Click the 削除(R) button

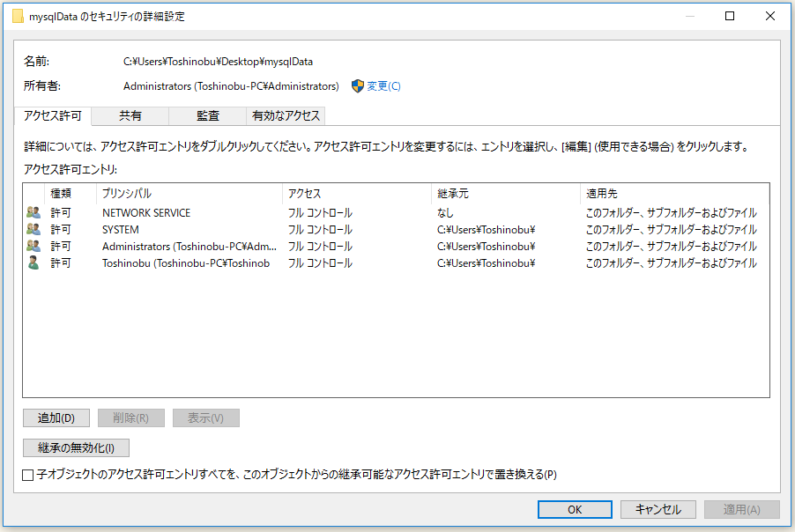130,418
